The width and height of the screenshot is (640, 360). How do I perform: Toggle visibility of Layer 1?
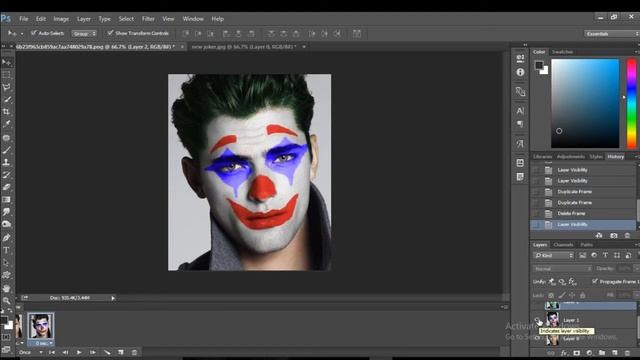coord(538,320)
